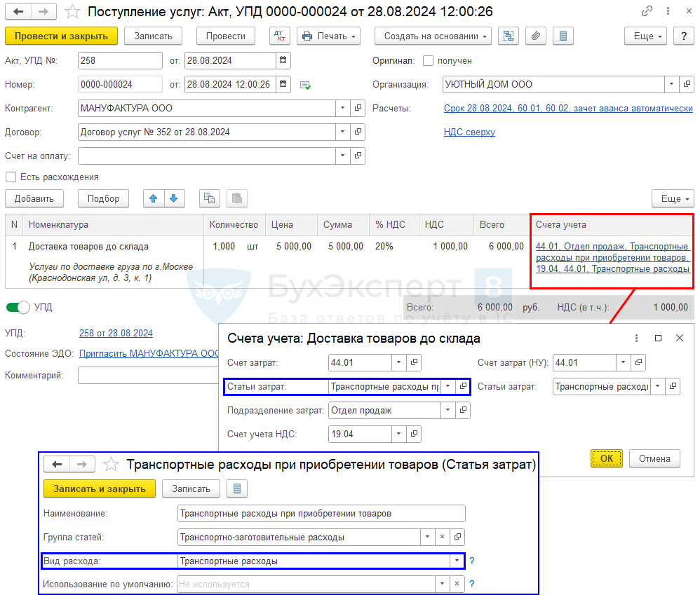Expand the Подразделение затрат dropdown
Image resolution: width=700 pixels, height=595 pixels.
click(x=447, y=410)
